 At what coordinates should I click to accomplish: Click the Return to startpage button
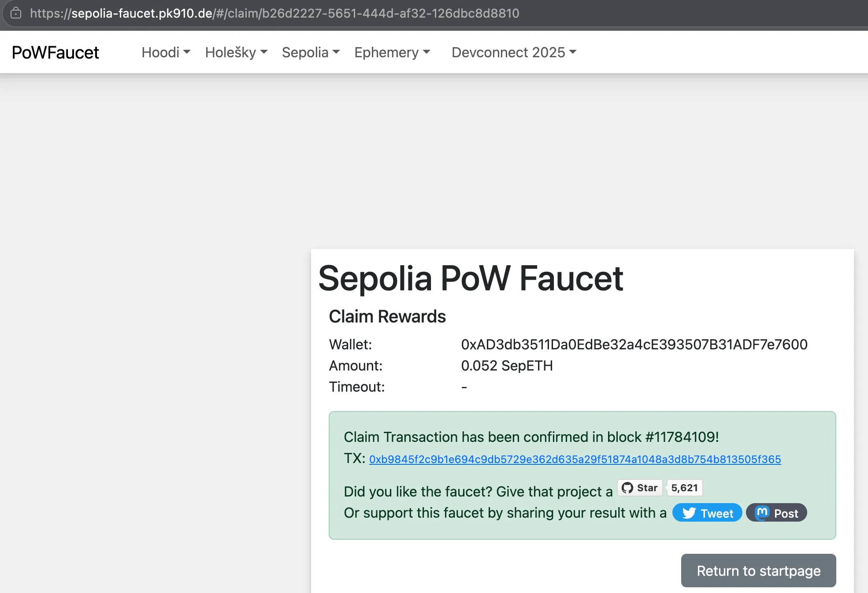[x=758, y=571]
